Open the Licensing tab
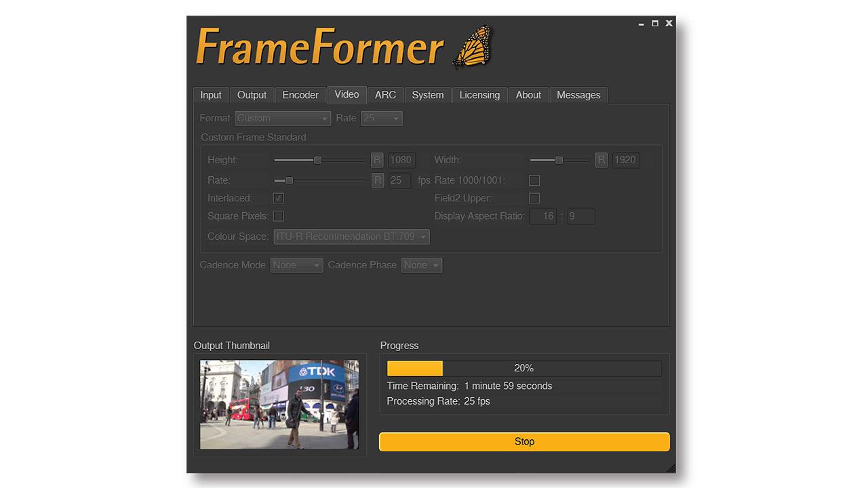Image resolution: width=868 pixels, height=488 pixels. pos(479,95)
